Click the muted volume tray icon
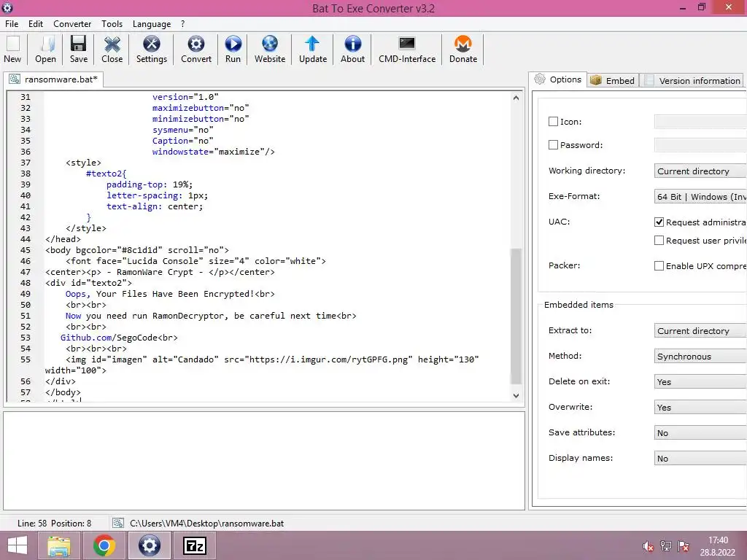This screenshot has width=747, height=560. point(648,546)
